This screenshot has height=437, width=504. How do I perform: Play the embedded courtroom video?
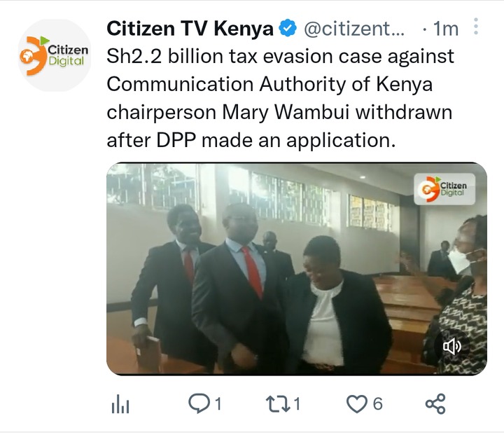click(x=296, y=268)
